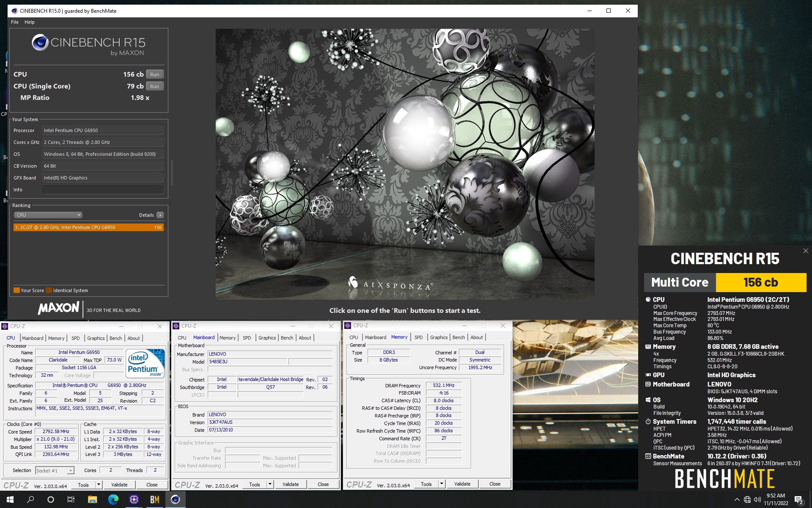Run the CPU Single Core test

[x=154, y=86]
